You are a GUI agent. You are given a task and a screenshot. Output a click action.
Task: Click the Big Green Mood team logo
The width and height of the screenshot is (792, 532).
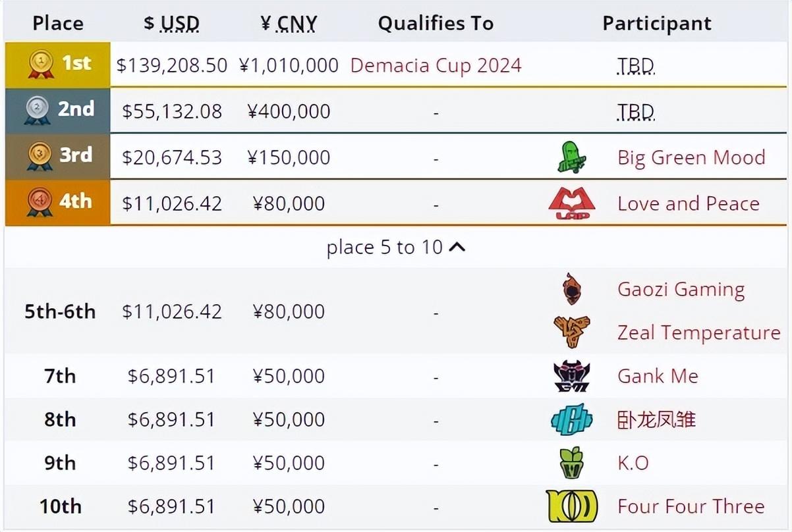[571, 157]
